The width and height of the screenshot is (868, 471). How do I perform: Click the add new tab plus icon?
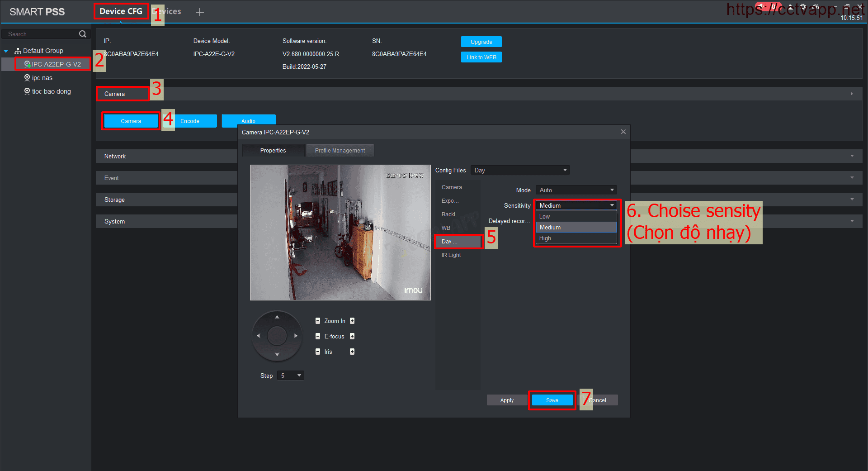click(x=199, y=12)
